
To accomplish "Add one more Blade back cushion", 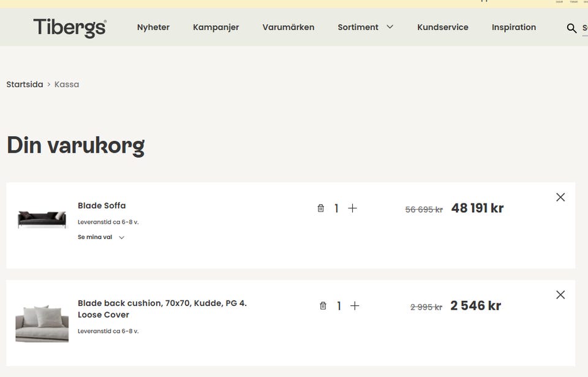I will (355, 306).
